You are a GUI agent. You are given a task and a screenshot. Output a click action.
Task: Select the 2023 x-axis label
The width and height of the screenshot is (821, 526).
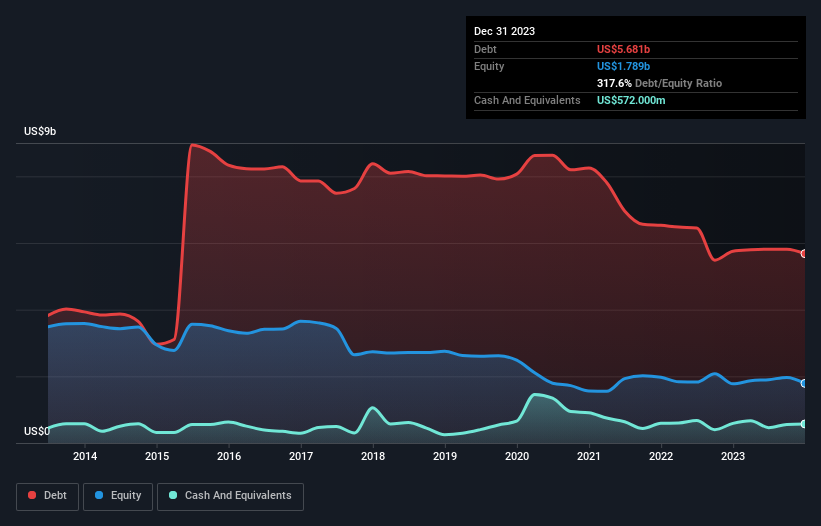(733, 456)
